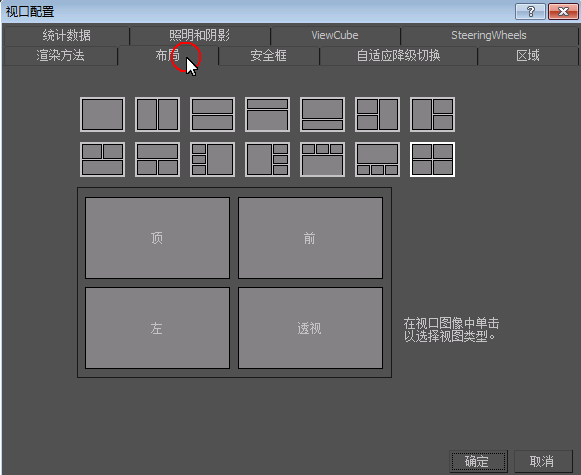
Task: Choose the two side-by-side columns layout
Action: tap(157, 114)
